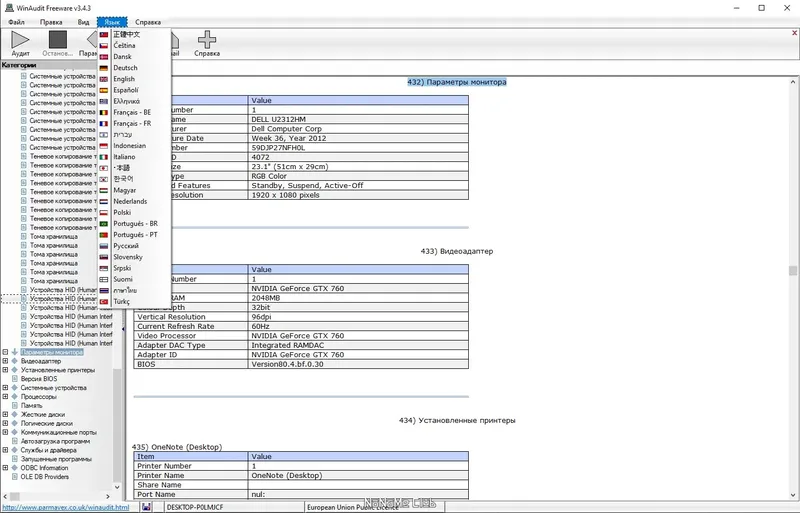Click the Czech flag icon beside Čeština
This screenshot has height=513, width=800.
point(104,45)
